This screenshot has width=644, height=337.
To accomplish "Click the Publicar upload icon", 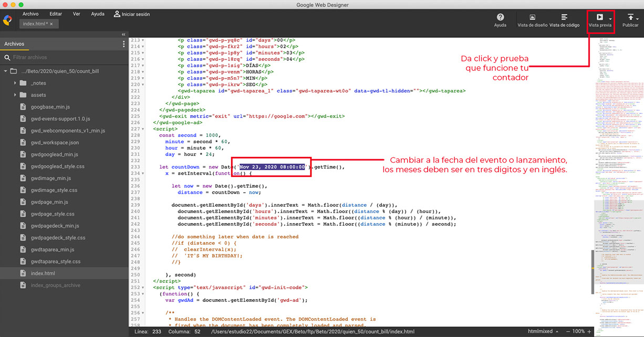I will [630, 17].
